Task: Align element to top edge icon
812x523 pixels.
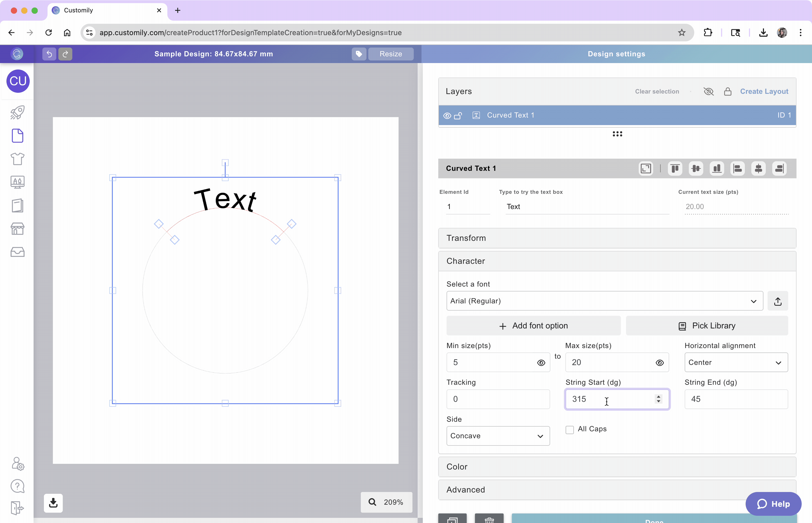Action: pyautogui.click(x=675, y=168)
